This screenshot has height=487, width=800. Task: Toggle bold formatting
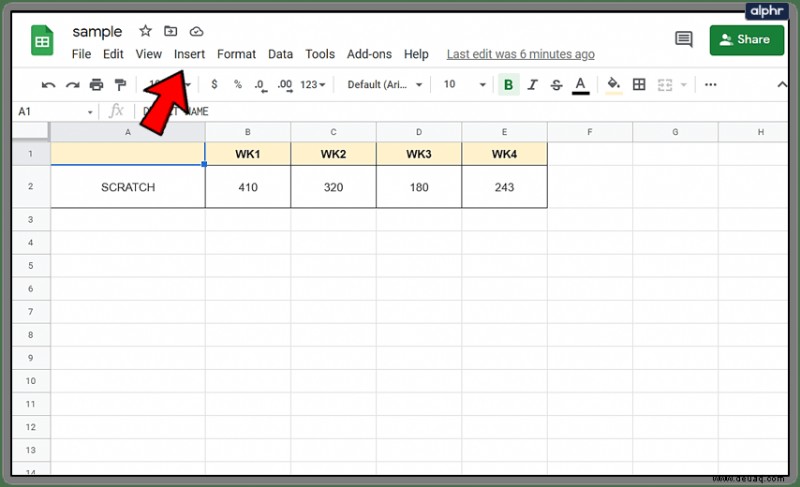click(x=508, y=85)
